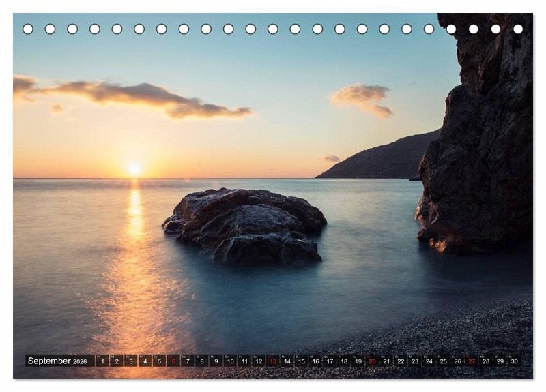Click the long cloud at upper left

(143, 97)
